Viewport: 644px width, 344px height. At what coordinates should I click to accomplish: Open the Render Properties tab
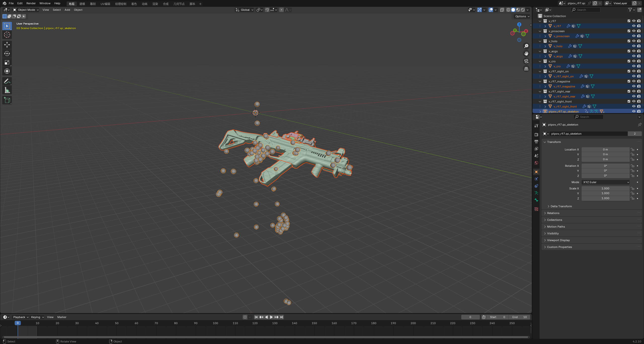click(x=536, y=135)
